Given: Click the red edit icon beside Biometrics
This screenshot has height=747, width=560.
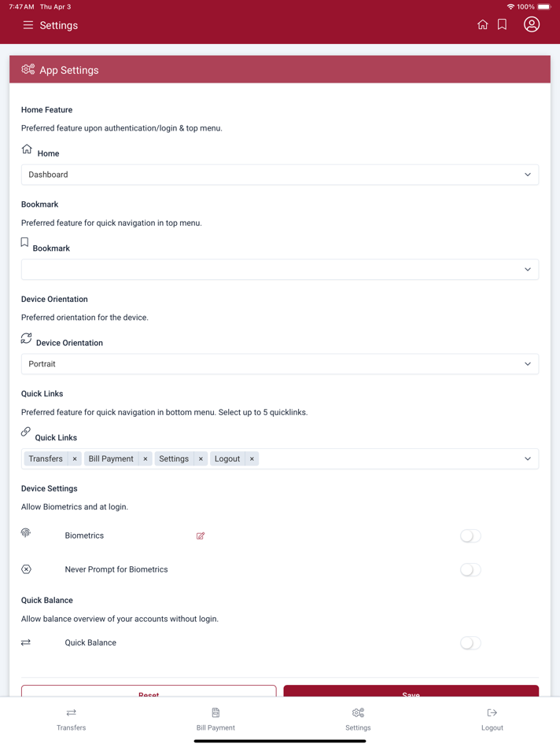Looking at the screenshot, I should click(201, 536).
